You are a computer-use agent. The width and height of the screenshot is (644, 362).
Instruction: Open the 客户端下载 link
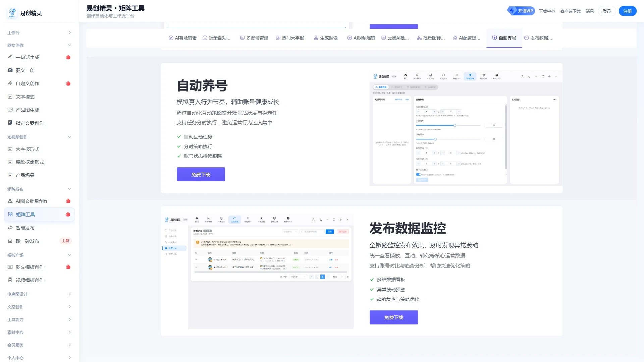click(x=570, y=11)
